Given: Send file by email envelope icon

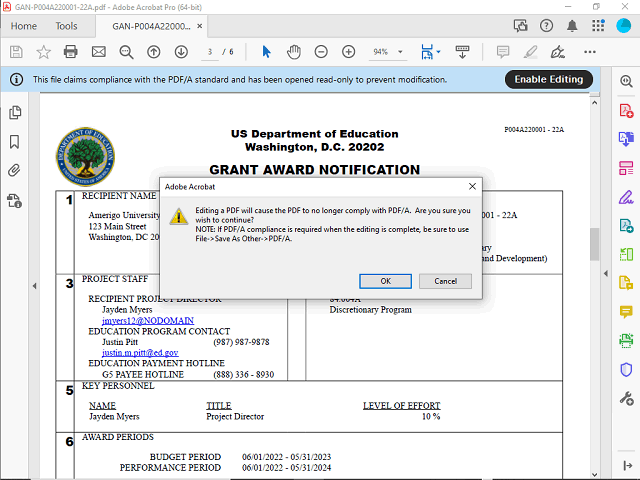Looking at the screenshot, I should [x=98, y=52].
